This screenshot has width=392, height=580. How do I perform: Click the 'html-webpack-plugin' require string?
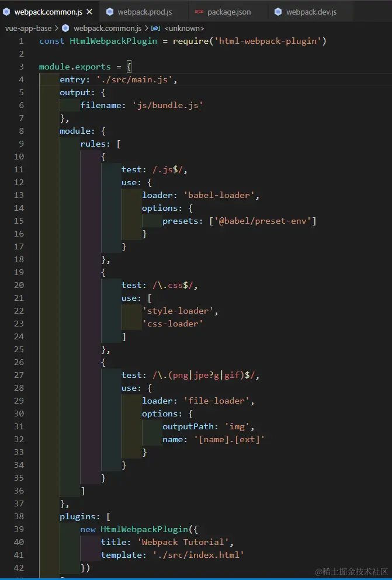[269, 41]
